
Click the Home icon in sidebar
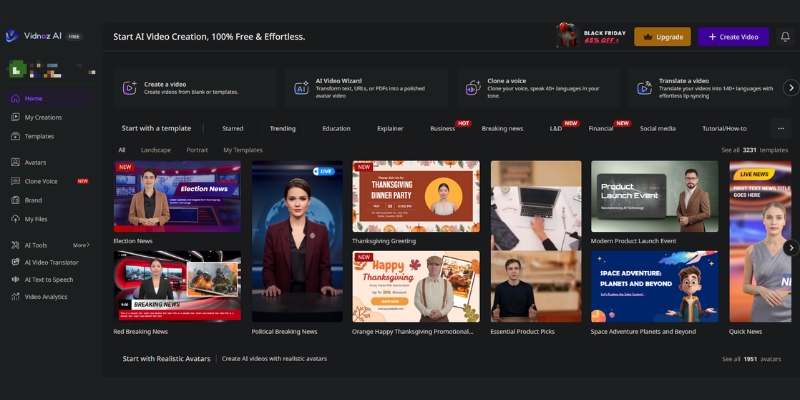[x=15, y=98]
